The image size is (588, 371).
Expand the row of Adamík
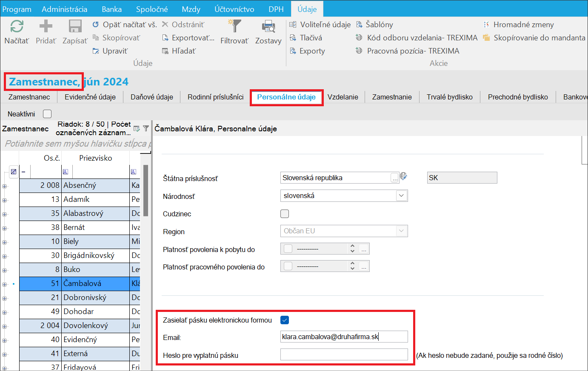coord(5,200)
